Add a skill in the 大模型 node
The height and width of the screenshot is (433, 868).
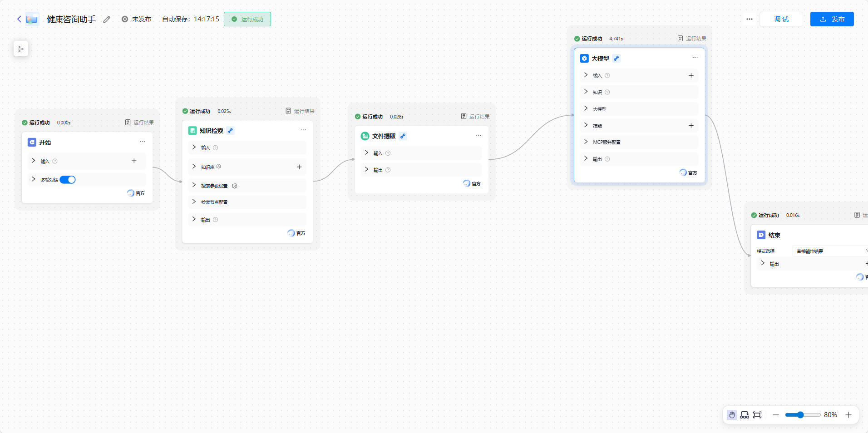[691, 125]
